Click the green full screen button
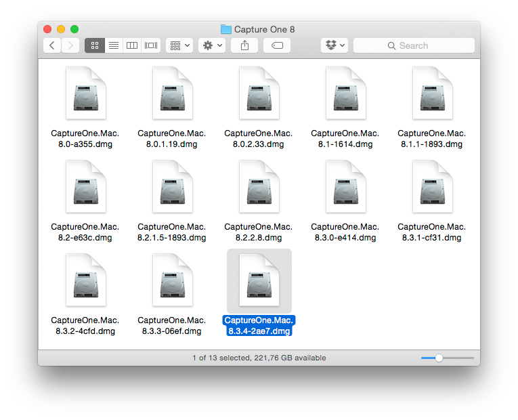 (74, 29)
